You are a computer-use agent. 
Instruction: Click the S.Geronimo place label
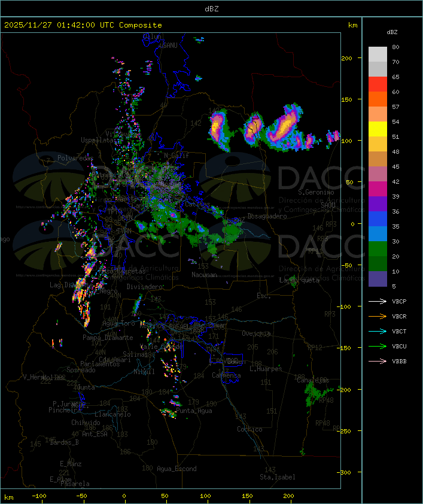coord(316,192)
